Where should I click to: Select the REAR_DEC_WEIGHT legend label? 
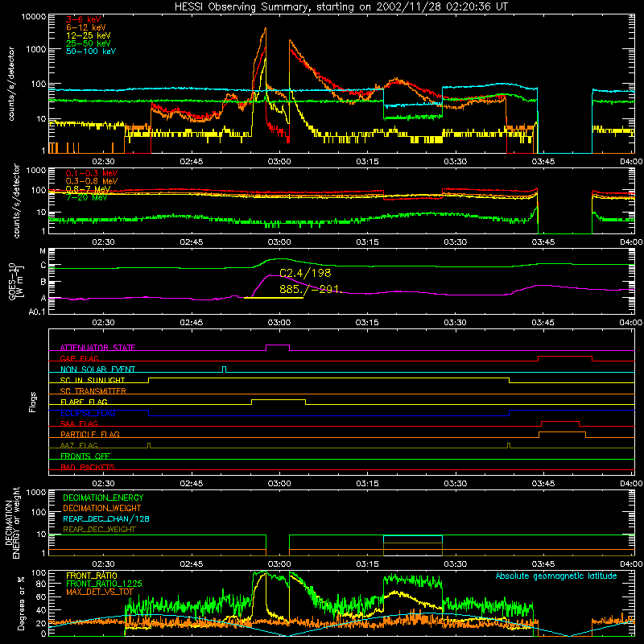click(99, 530)
